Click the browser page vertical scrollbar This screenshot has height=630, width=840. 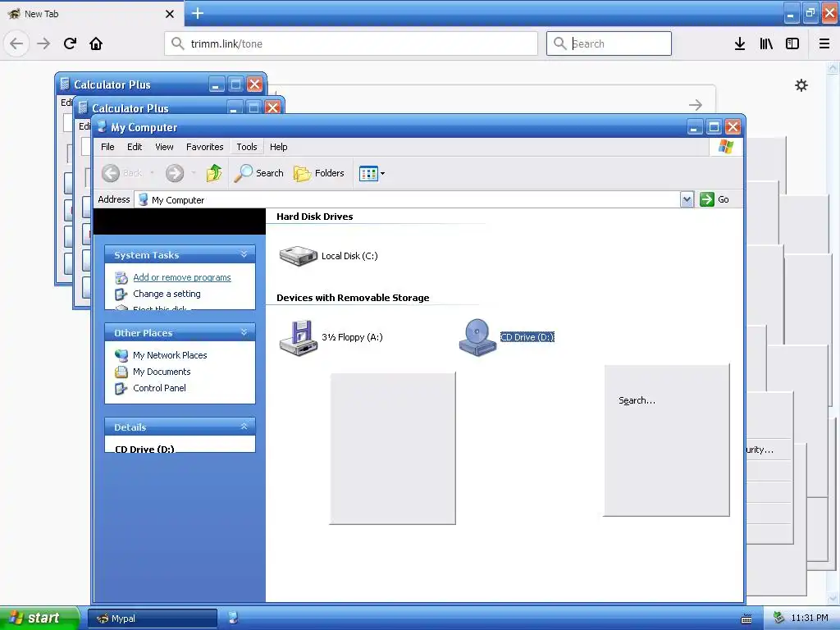pos(833,332)
